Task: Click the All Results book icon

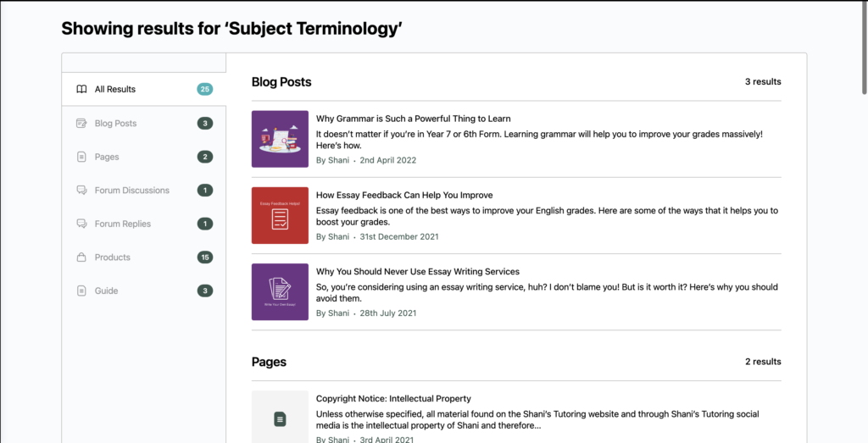Action: pos(81,89)
